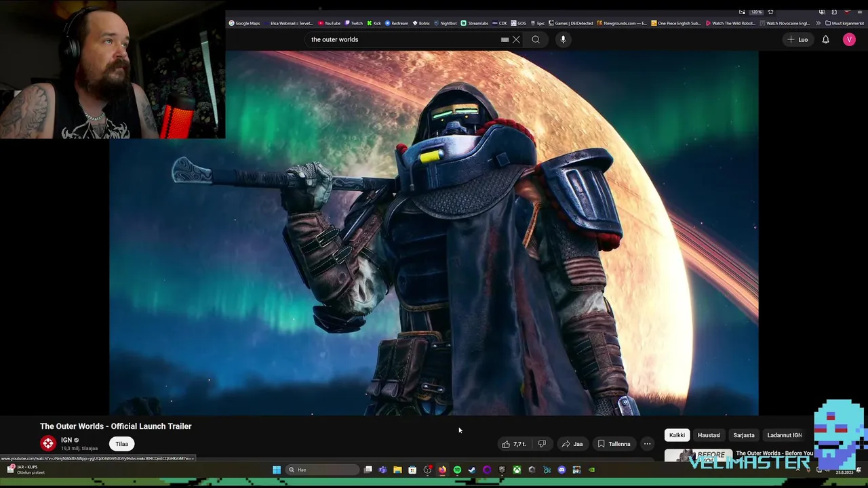Viewport: 868px width, 488px height.
Task: Select the Kaikki filter chip
Action: tap(677, 435)
